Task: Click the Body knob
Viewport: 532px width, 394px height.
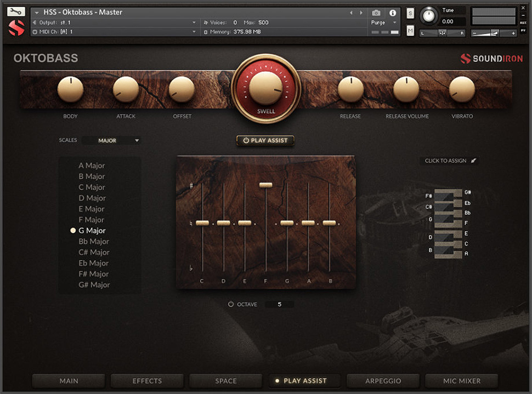Action: (70, 89)
